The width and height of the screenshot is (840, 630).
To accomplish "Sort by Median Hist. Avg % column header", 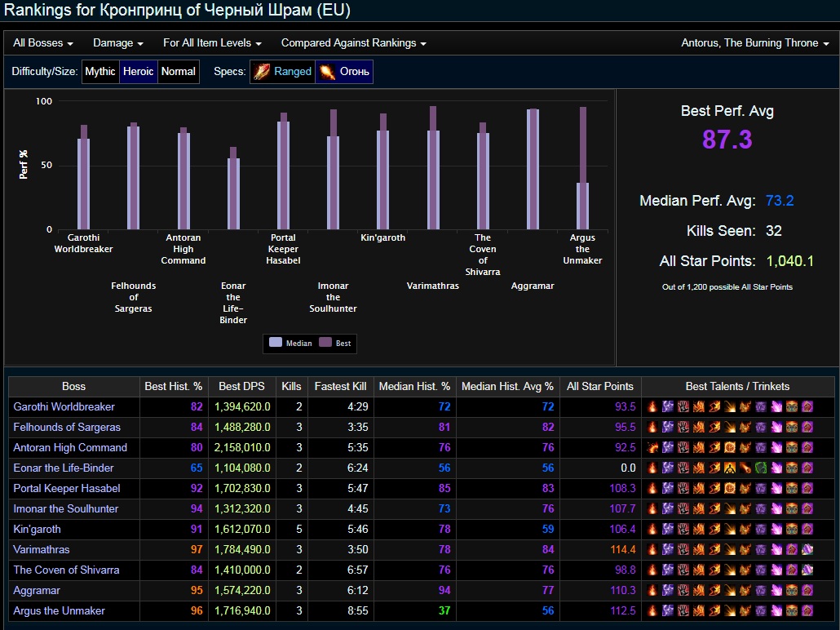I will (507, 386).
